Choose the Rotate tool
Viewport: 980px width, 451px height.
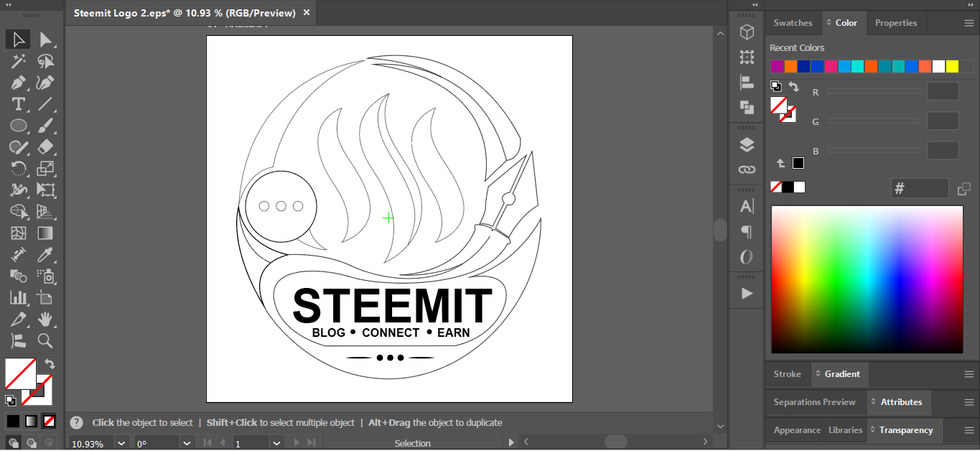tap(19, 169)
